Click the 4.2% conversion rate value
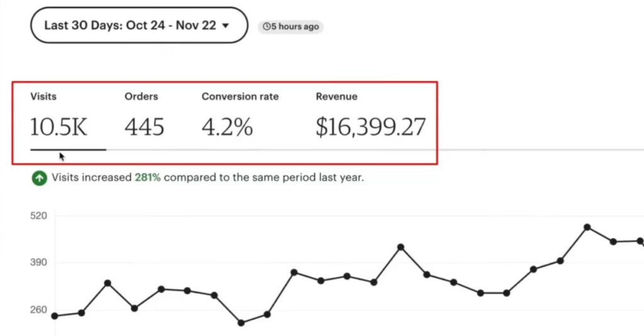 [x=227, y=127]
